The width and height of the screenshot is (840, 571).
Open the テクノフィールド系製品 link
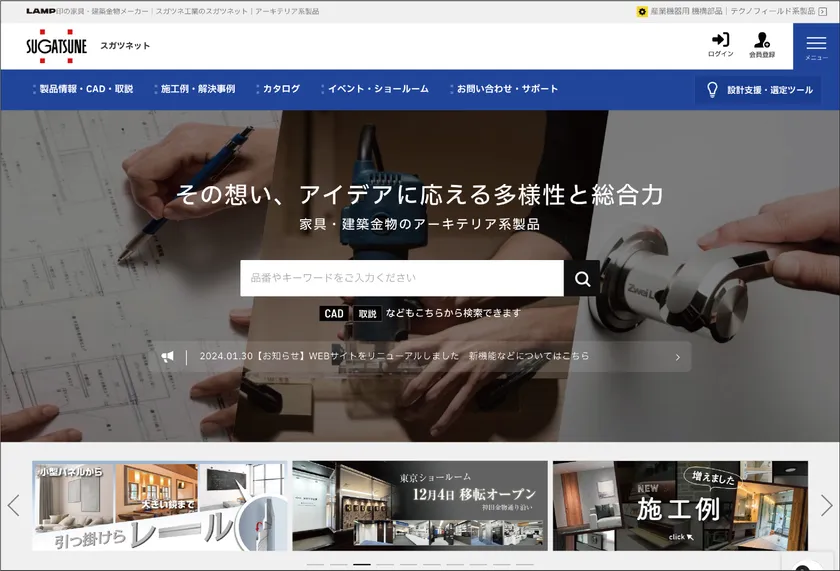click(773, 11)
